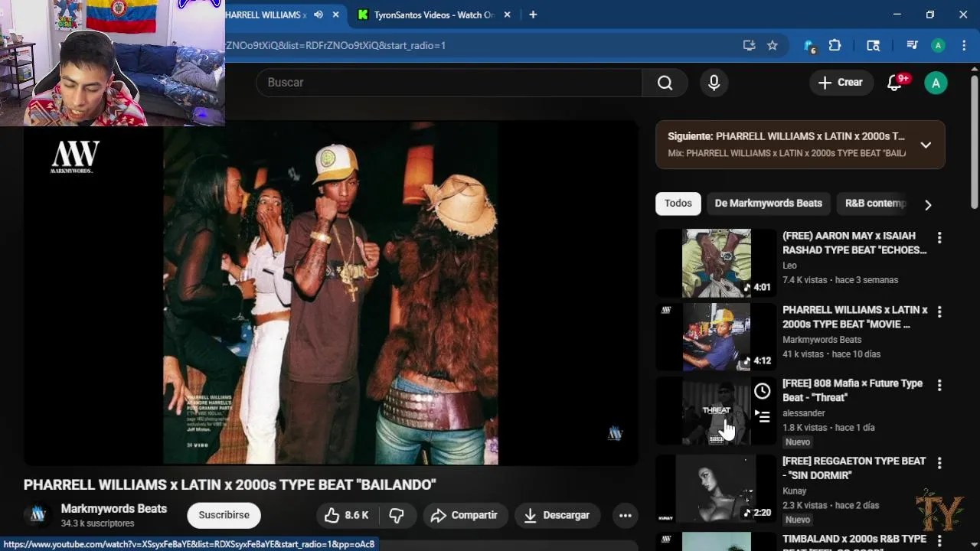Open options menu for 808 Mafia video
980x551 pixels.
[x=939, y=385]
